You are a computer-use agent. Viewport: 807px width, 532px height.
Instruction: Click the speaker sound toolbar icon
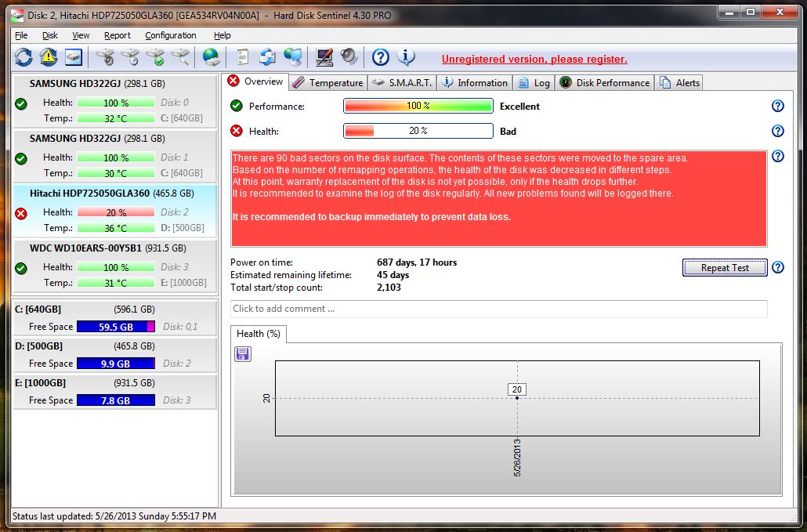[x=349, y=57]
